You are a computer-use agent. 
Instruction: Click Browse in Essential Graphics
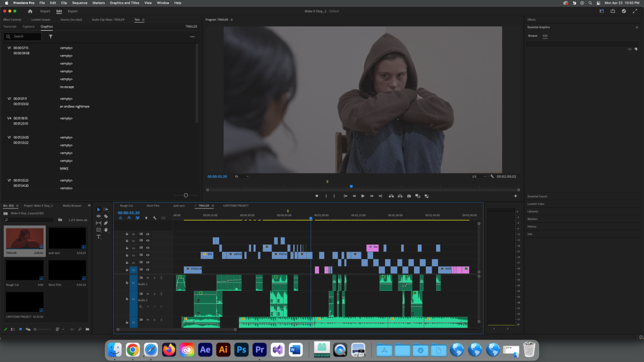533,36
